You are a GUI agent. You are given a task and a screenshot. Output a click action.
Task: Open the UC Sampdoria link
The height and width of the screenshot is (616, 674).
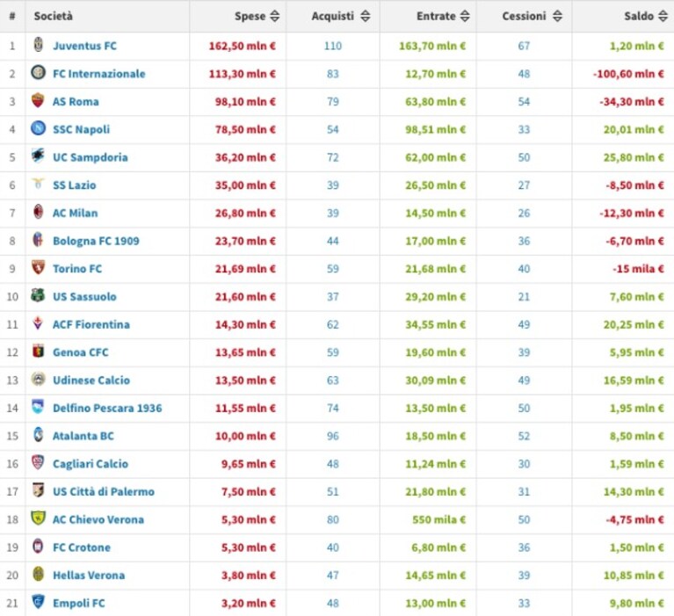click(x=91, y=157)
